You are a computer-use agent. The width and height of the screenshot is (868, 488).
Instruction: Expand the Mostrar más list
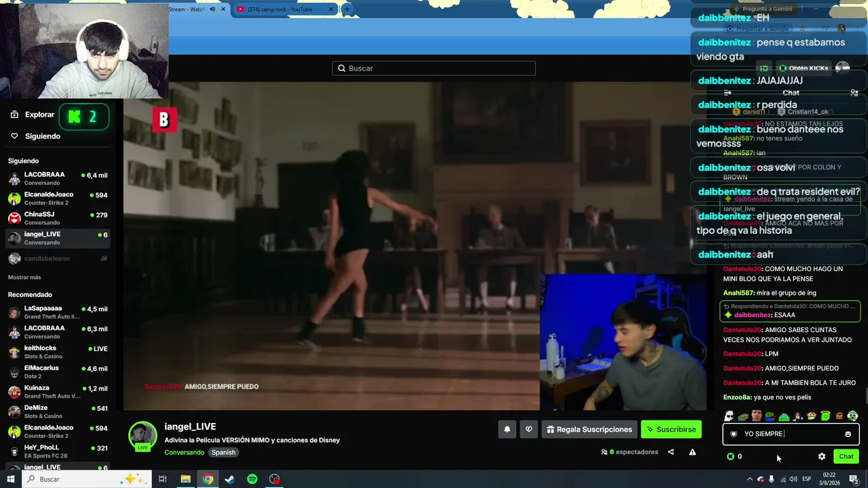click(24, 277)
